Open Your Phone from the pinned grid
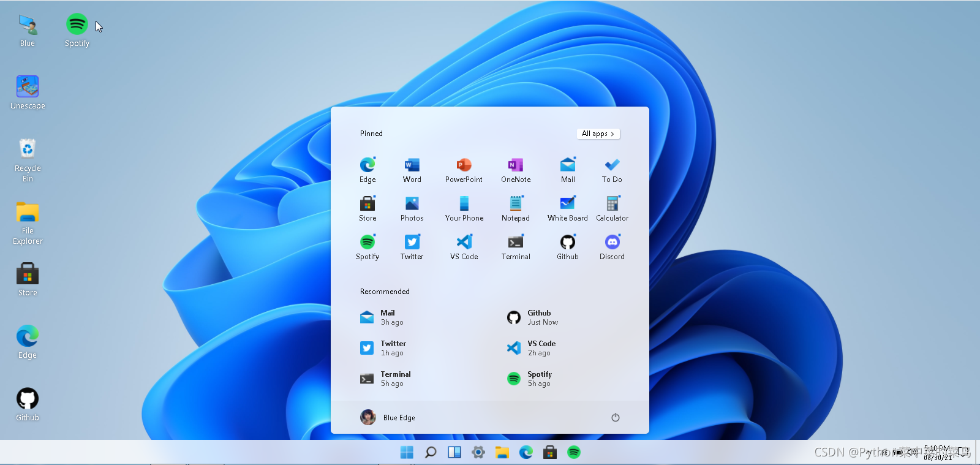 point(464,208)
